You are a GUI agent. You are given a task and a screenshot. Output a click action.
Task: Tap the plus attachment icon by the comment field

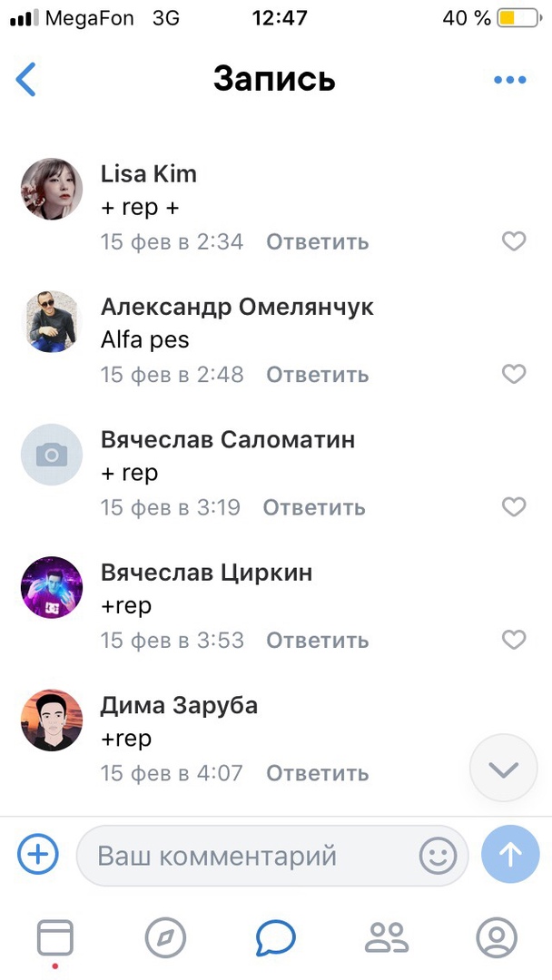(x=37, y=854)
